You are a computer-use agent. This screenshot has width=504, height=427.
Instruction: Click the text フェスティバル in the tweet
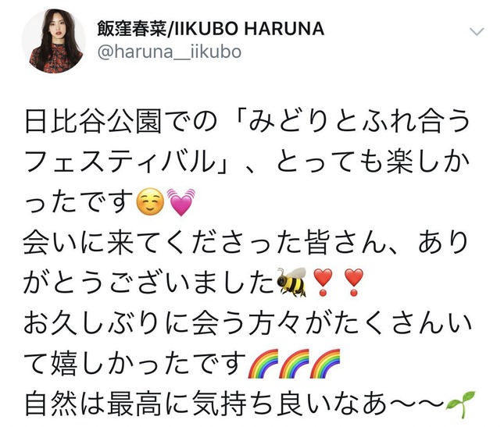(x=120, y=162)
